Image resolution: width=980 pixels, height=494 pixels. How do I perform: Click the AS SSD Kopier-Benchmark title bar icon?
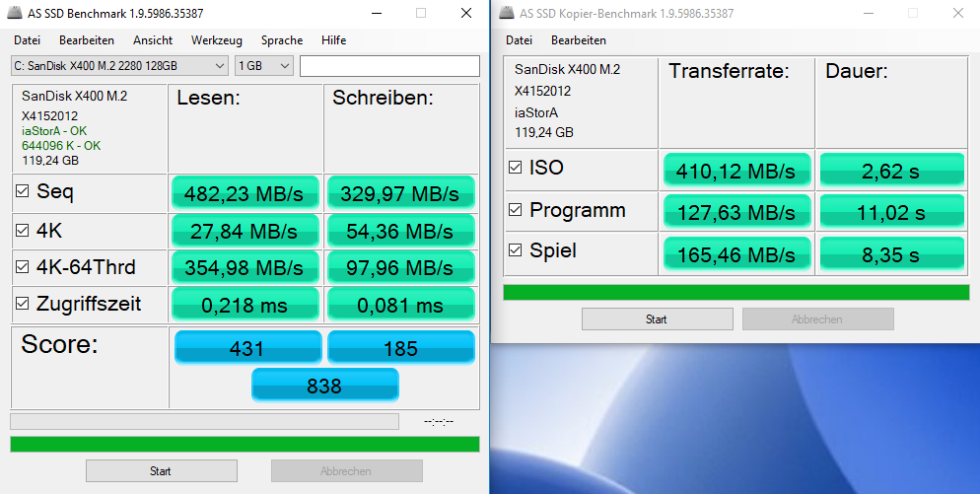point(507,13)
